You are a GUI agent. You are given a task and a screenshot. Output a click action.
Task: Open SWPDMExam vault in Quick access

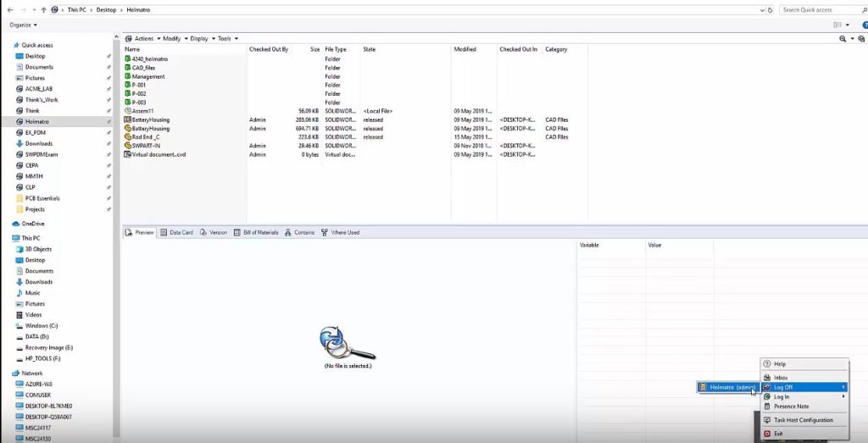point(36,154)
